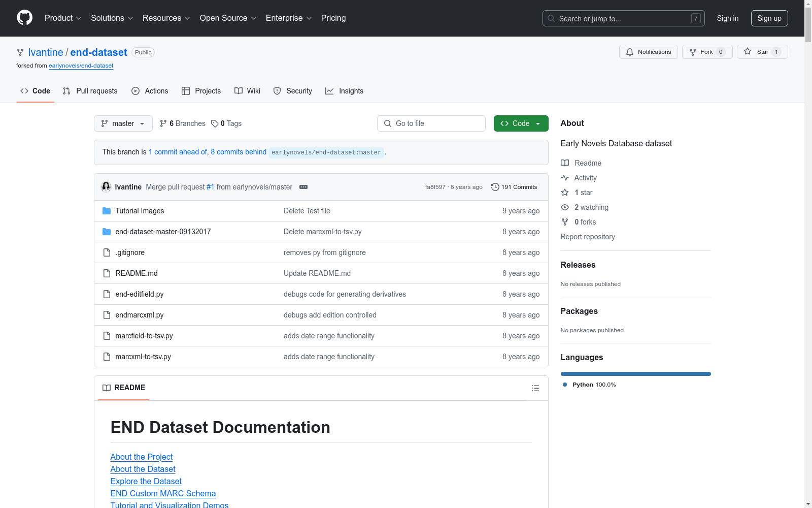Image resolution: width=812 pixels, height=508 pixels.
Task: Open the 1 commit ahead of link
Action: pos(178,152)
